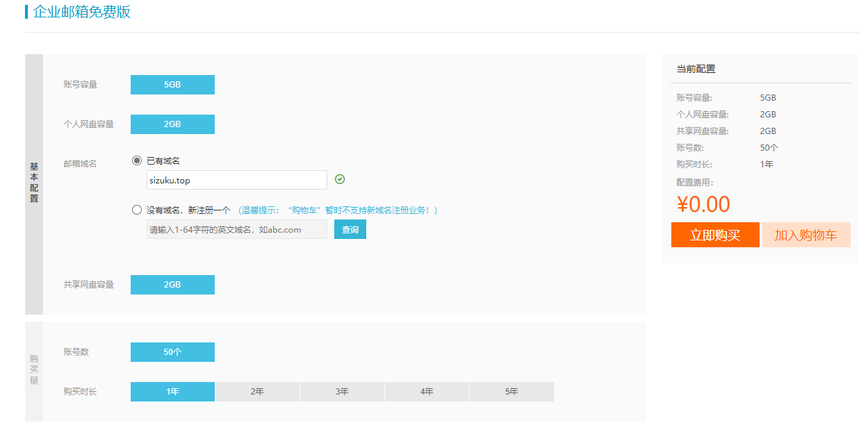The width and height of the screenshot is (868, 439).
Task: Choose the 3年 purchase duration
Action: point(342,392)
